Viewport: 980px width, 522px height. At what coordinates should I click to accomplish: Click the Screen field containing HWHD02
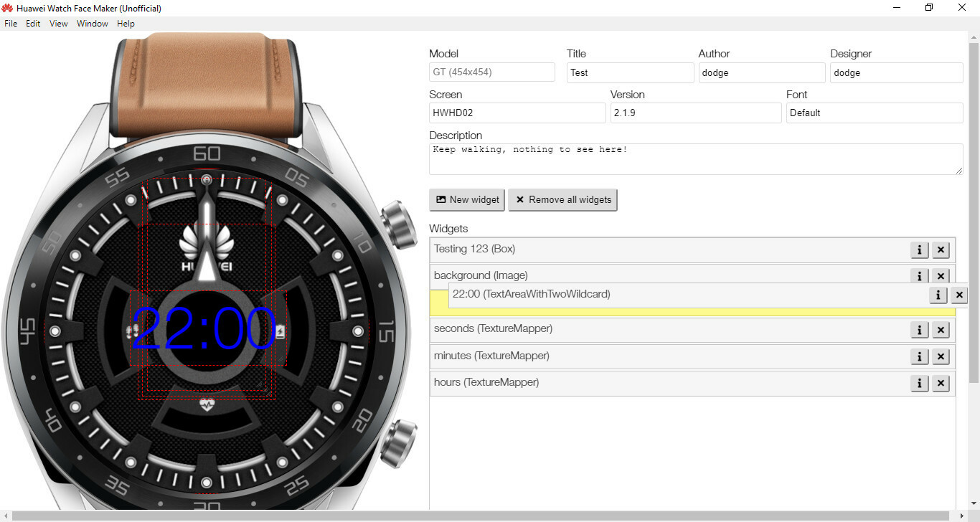pos(517,113)
